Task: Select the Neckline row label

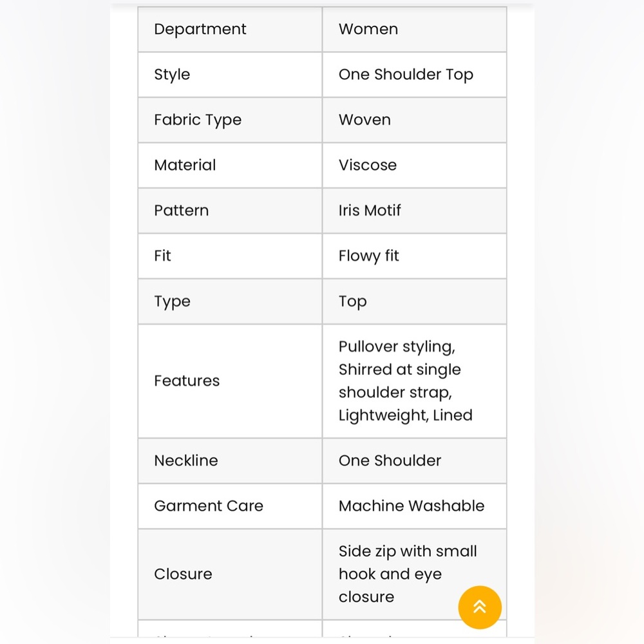Action: [x=185, y=461]
